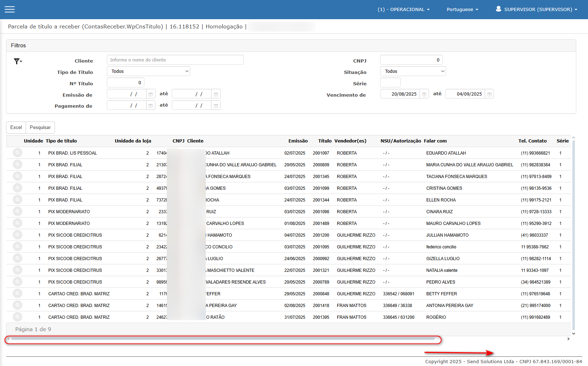Open the Portuguese language dropdown
The image size is (588, 366).
[462, 10]
